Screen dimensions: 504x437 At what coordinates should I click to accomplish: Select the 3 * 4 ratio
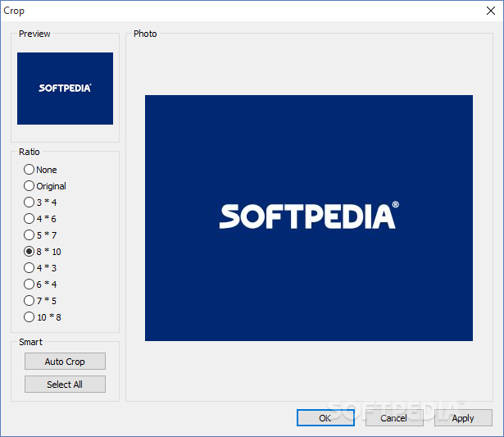coord(40,203)
